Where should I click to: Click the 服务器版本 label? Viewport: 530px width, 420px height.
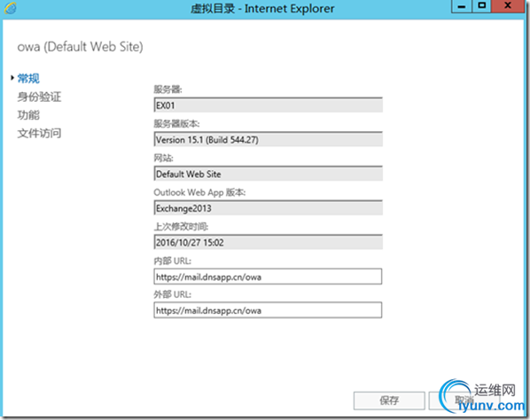pos(176,124)
